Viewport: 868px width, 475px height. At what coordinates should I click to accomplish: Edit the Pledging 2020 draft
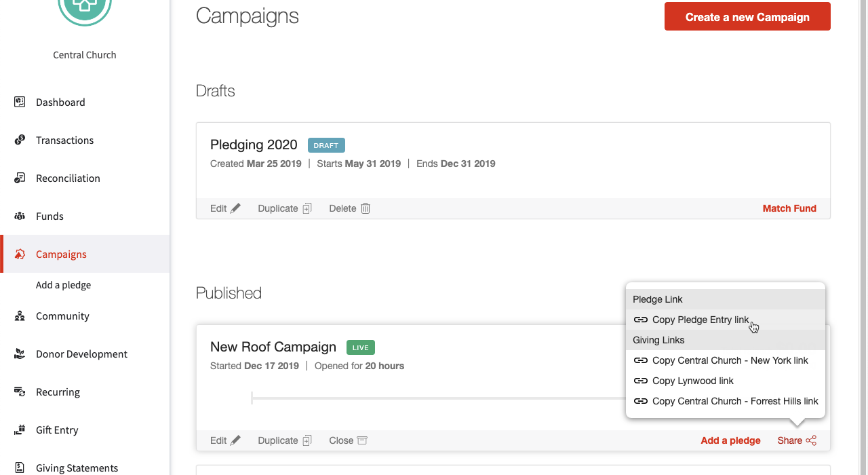click(x=225, y=208)
